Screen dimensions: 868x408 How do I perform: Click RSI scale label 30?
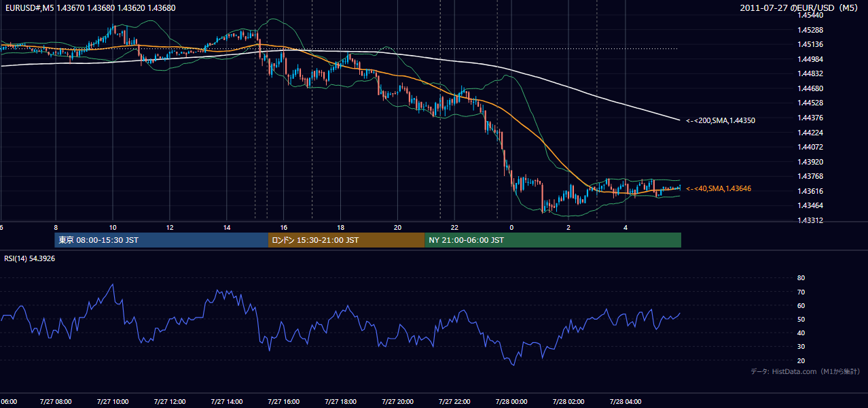[801, 347]
